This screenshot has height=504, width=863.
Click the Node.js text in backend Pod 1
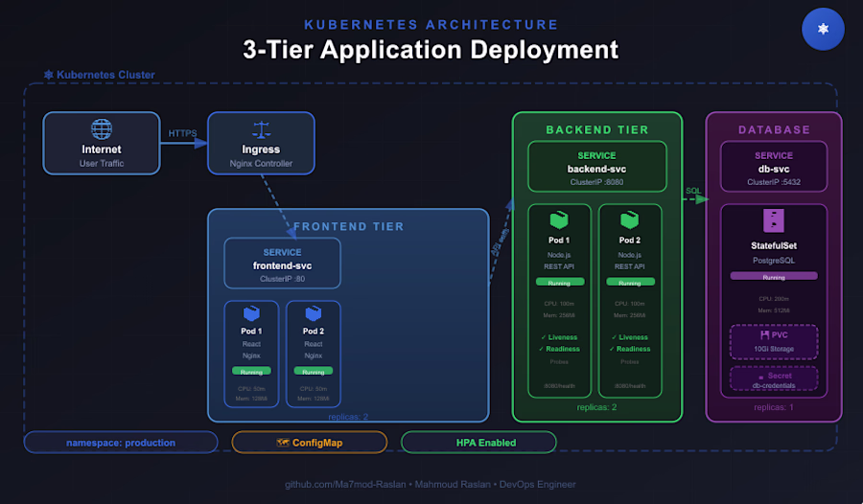(x=559, y=255)
